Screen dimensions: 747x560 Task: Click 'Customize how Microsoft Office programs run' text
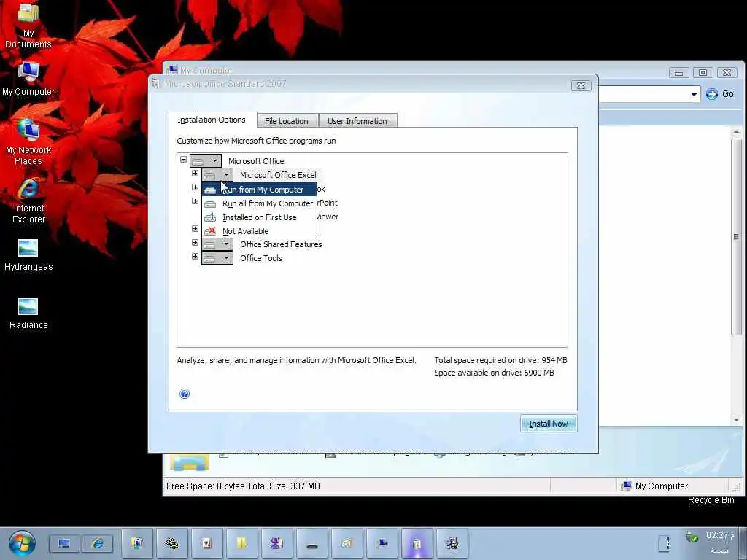[x=256, y=141]
